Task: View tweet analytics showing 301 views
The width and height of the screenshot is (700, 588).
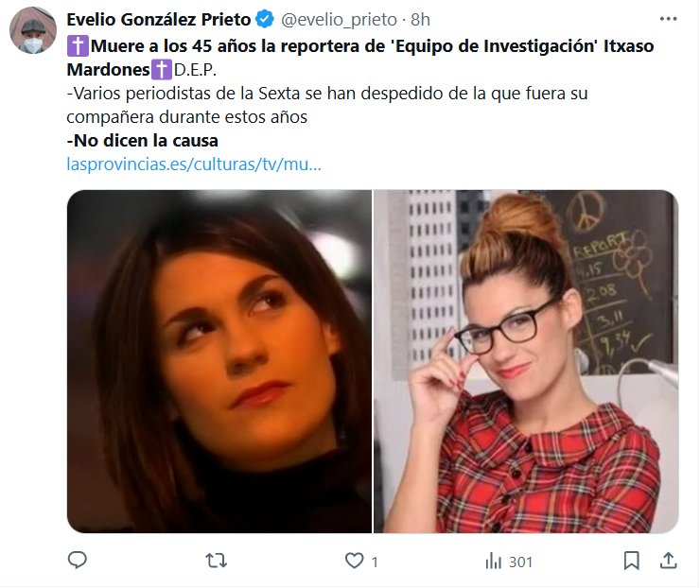Action: click(x=509, y=562)
